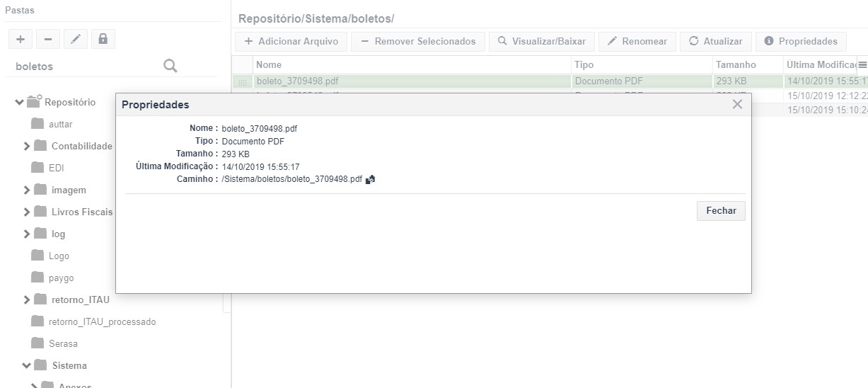Click Visualizar/Baixar toolbar button
The height and width of the screenshot is (388, 868).
tap(542, 41)
